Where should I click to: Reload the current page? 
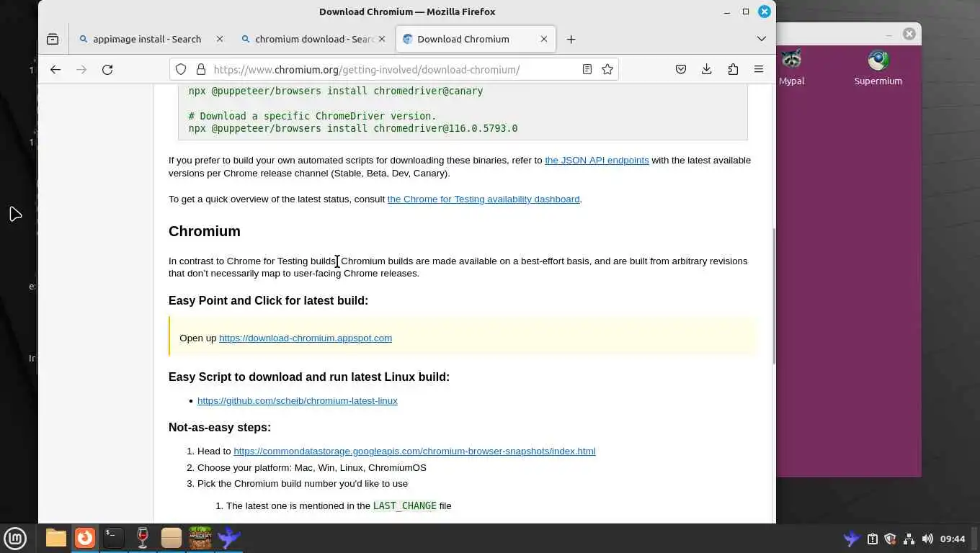click(x=107, y=69)
